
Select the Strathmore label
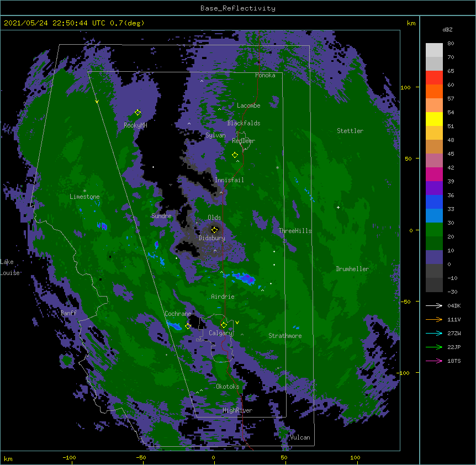[x=285, y=336]
